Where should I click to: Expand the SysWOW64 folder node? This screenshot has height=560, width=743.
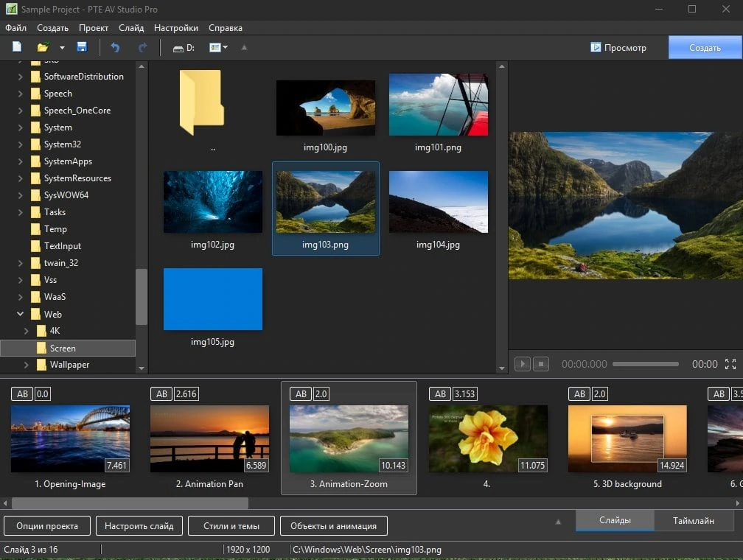tap(21, 195)
